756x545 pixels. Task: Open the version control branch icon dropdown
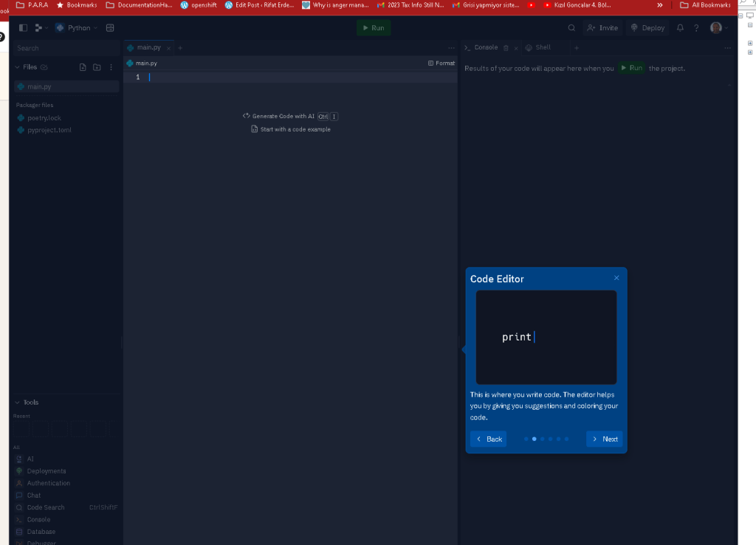pos(41,28)
